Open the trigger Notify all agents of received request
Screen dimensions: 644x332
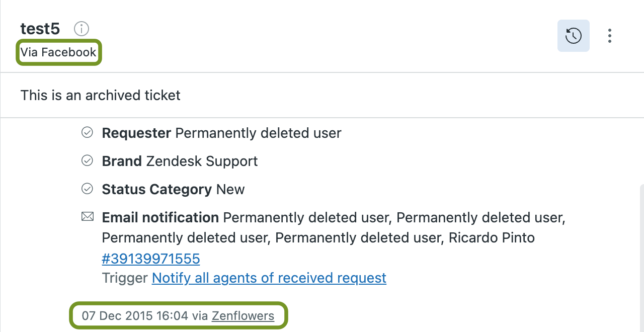[x=269, y=278]
